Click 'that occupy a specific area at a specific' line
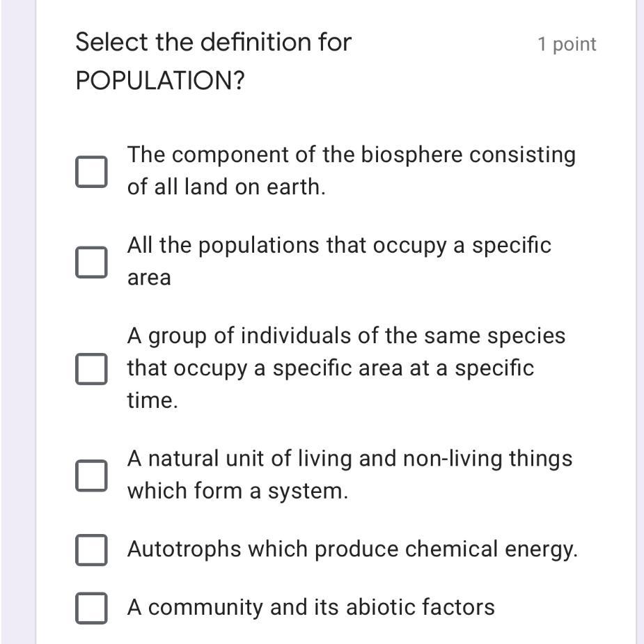The height and width of the screenshot is (644, 644). point(330,368)
